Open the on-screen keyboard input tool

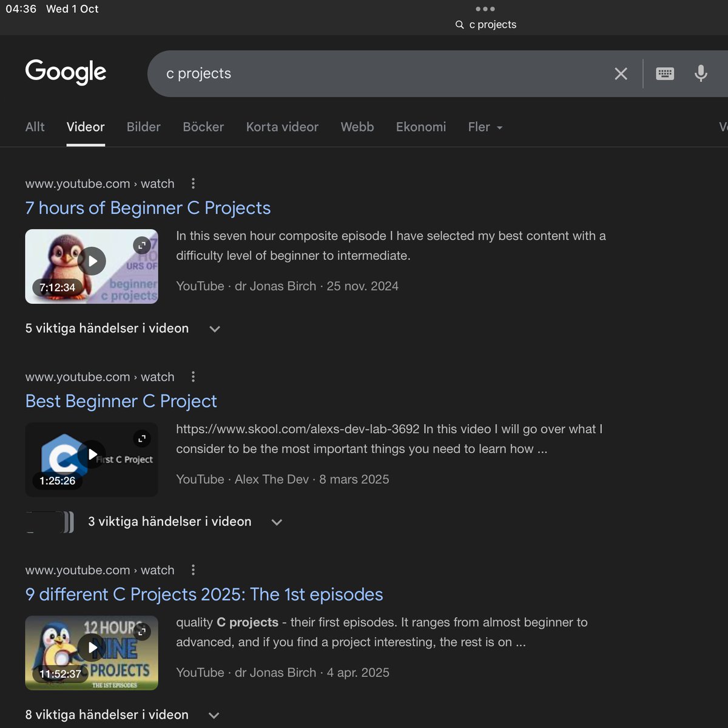click(665, 74)
